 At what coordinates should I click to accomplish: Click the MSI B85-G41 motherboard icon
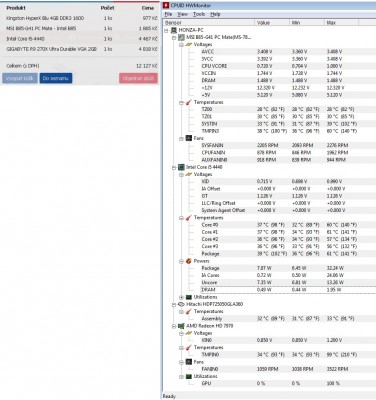[x=181, y=37]
